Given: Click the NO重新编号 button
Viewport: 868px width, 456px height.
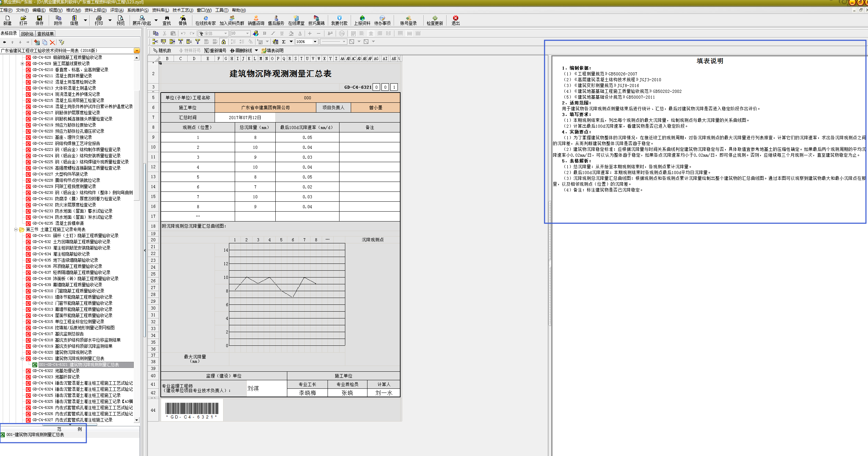Looking at the screenshot, I should 215,51.
